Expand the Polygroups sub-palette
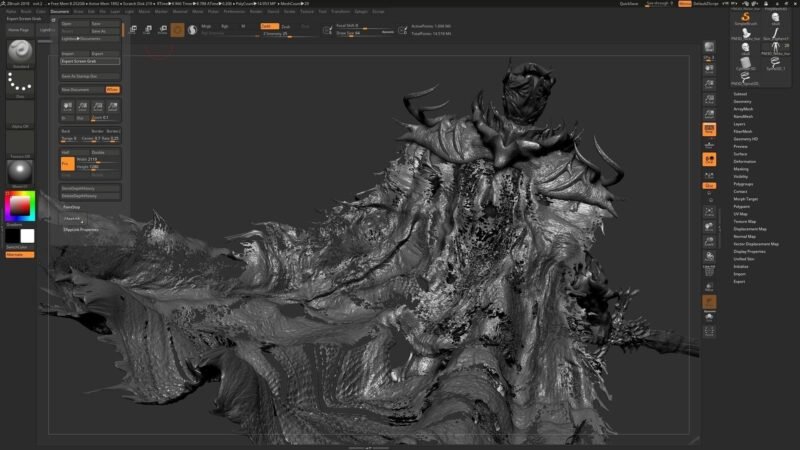Screen dimensions: 800x450 (743, 184)
